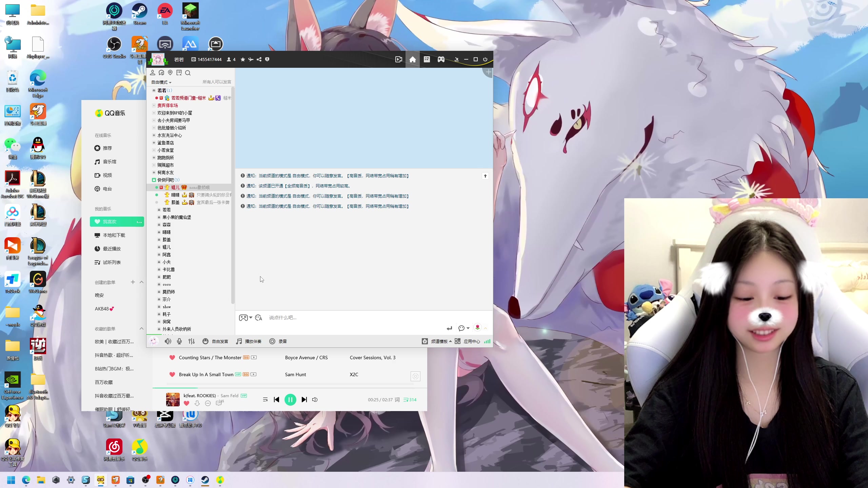Image resolution: width=868 pixels, height=488 pixels.
Task: Toggle the YY microphone icon
Action: coord(179,341)
